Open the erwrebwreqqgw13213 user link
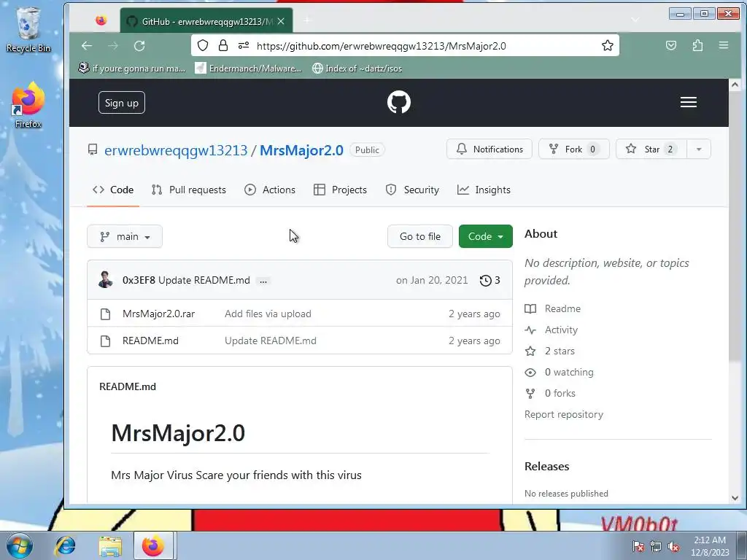 click(176, 150)
